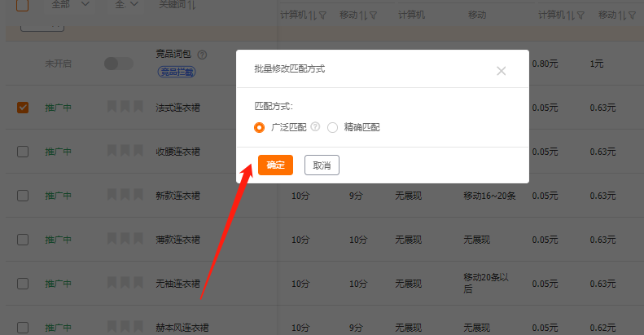Click the 匹配方式: label in dialog

[x=274, y=107]
